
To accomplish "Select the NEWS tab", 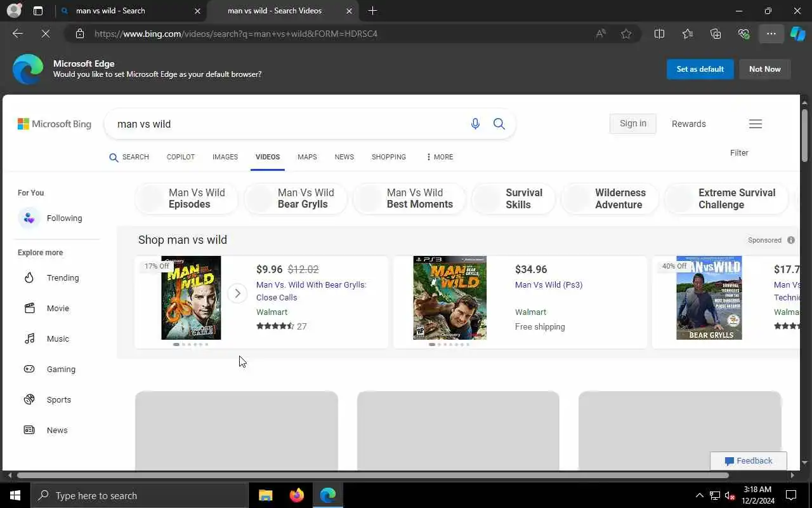I will (344, 157).
